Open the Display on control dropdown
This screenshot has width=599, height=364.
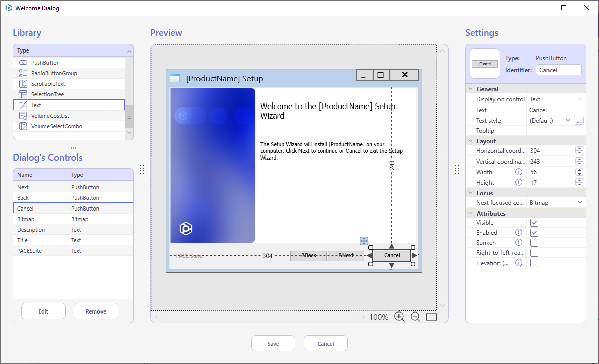pos(580,99)
